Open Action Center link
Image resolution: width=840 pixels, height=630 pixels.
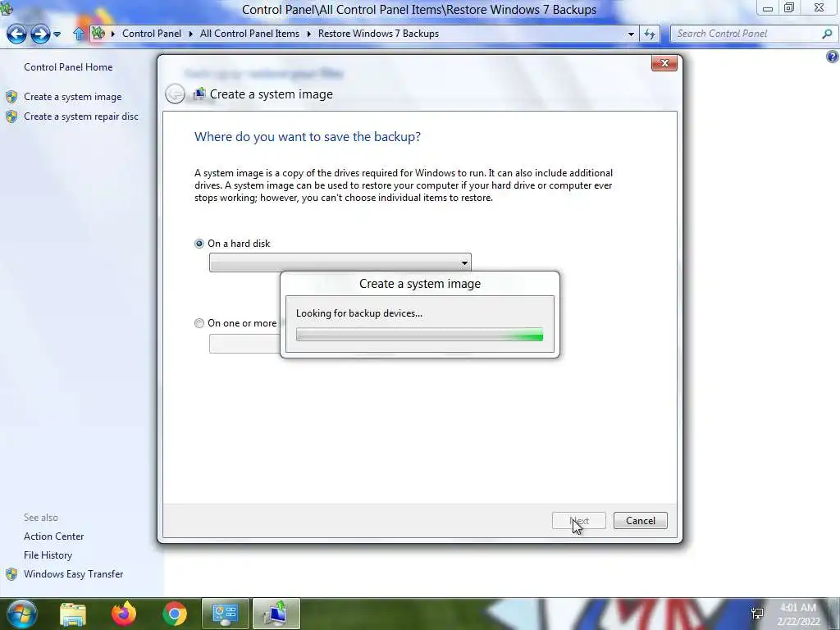53,536
